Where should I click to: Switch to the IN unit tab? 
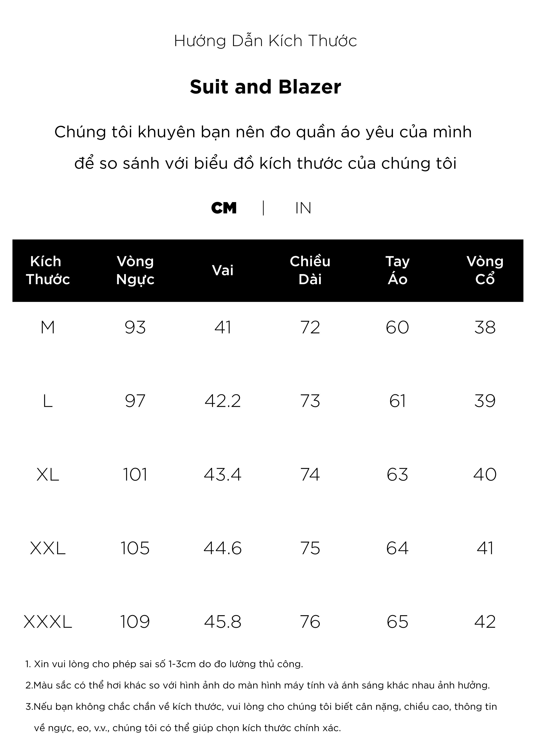click(303, 208)
